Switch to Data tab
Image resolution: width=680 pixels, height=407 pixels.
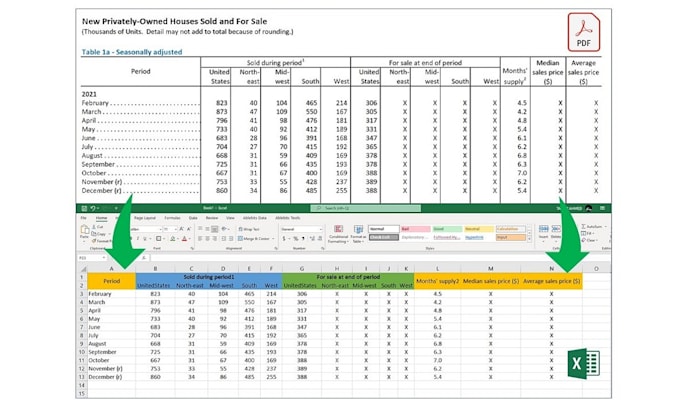click(193, 218)
